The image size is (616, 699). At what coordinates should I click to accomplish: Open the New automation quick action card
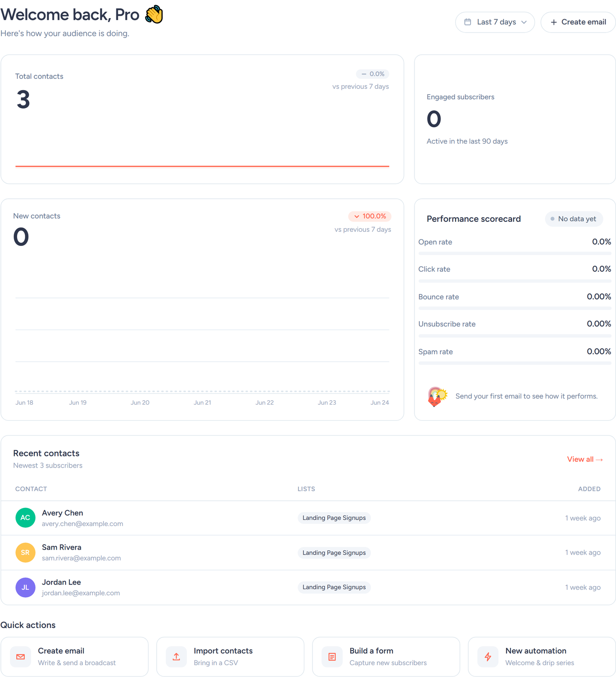542,657
